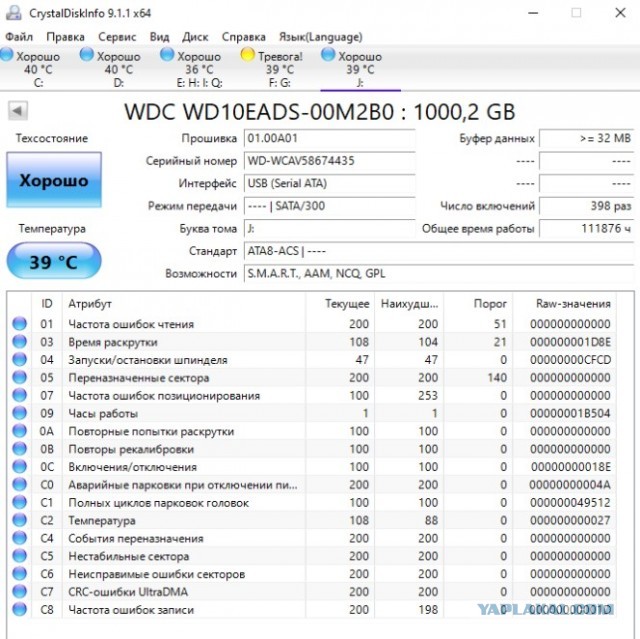
Task: Click status orb for Переназначенные сектора
Action: (19, 377)
